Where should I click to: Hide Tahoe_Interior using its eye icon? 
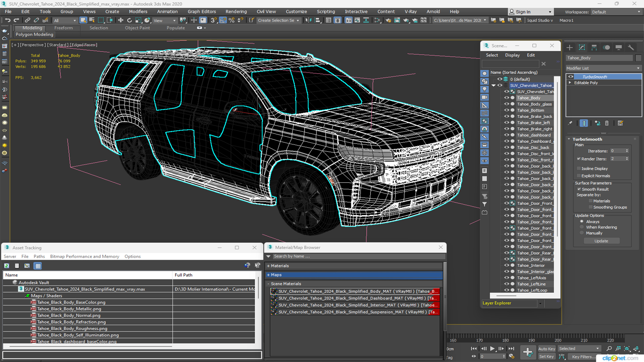pos(507,265)
